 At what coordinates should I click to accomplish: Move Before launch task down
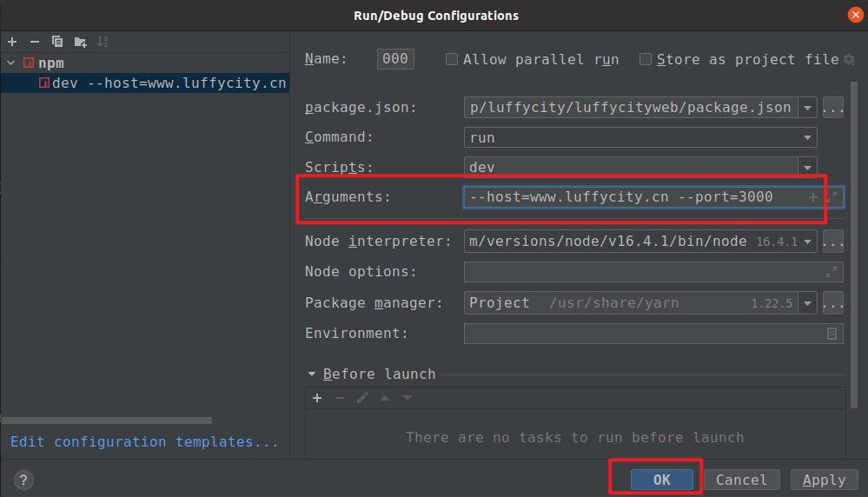(x=407, y=398)
